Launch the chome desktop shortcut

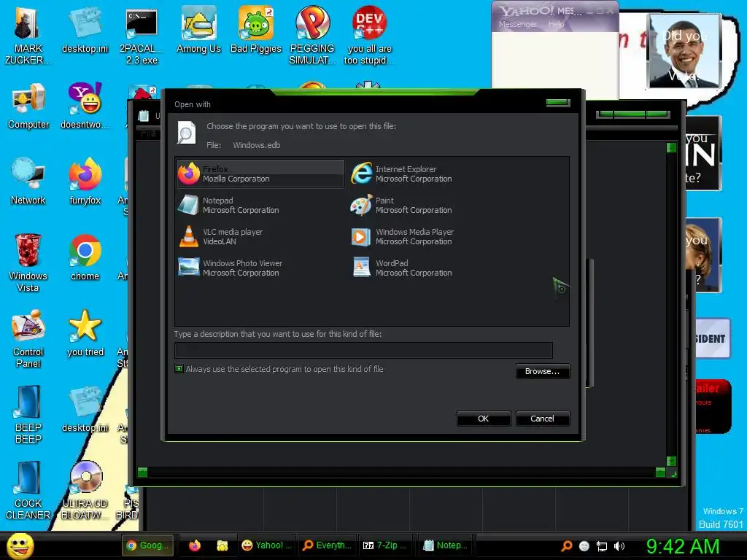[x=85, y=257]
